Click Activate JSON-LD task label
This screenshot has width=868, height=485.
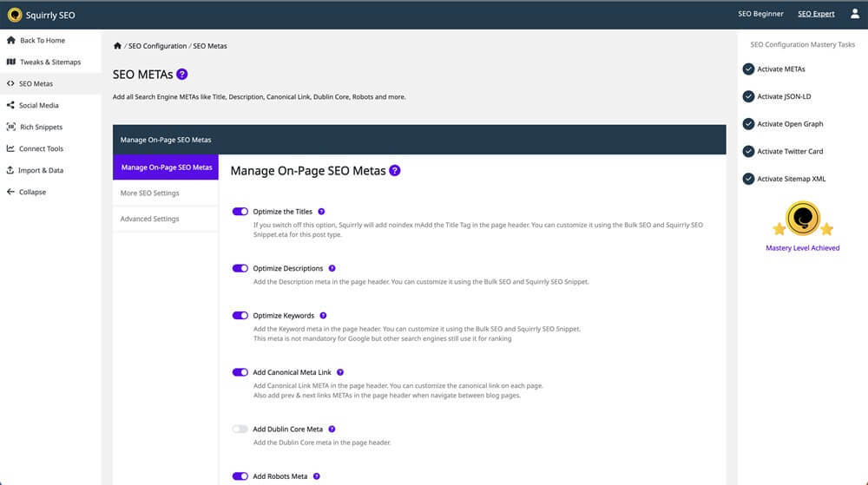pyautogui.click(x=784, y=96)
